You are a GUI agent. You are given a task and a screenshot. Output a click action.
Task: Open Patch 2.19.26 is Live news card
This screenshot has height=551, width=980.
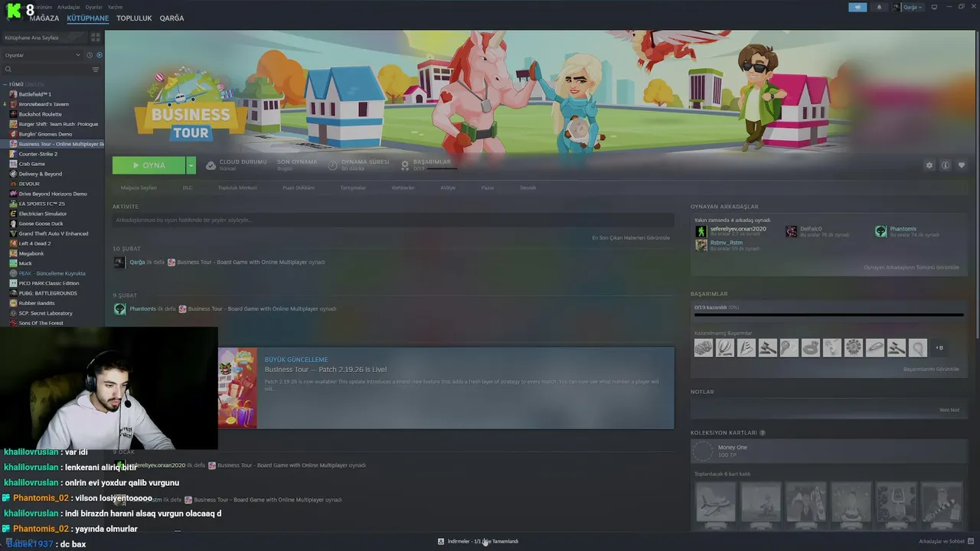446,388
